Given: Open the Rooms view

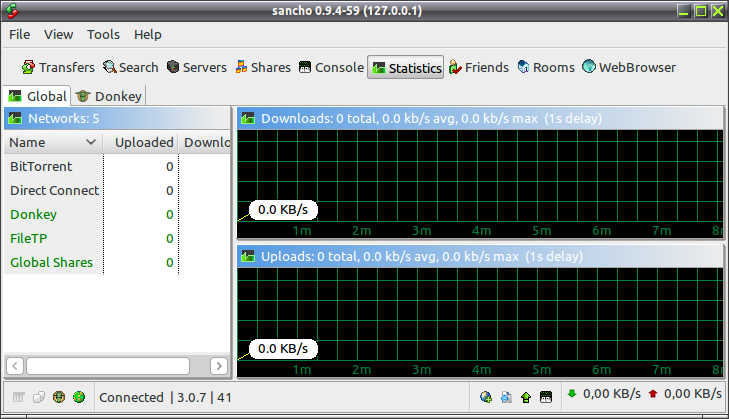Looking at the screenshot, I should (546, 67).
